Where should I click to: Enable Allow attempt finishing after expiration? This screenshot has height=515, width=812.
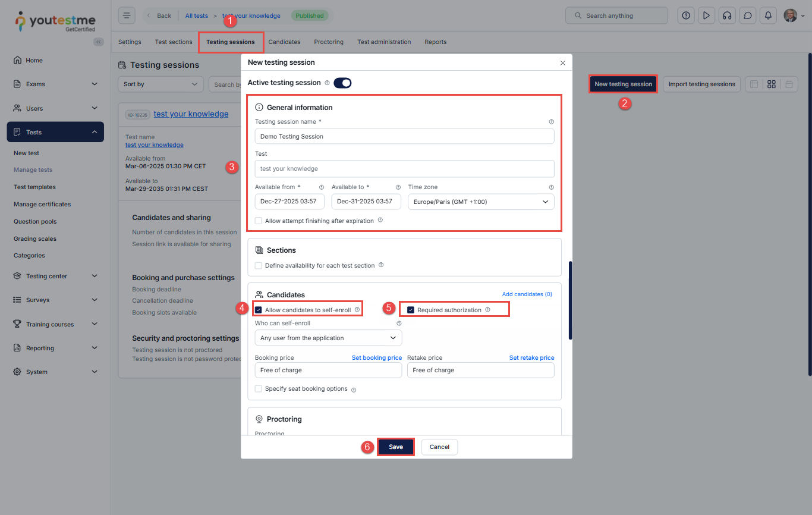[x=259, y=221]
